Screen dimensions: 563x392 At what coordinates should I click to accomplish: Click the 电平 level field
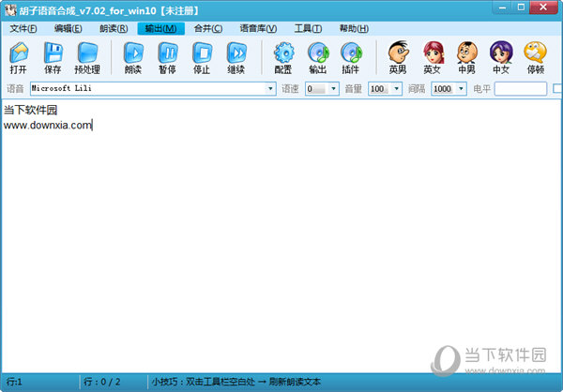point(521,89)
